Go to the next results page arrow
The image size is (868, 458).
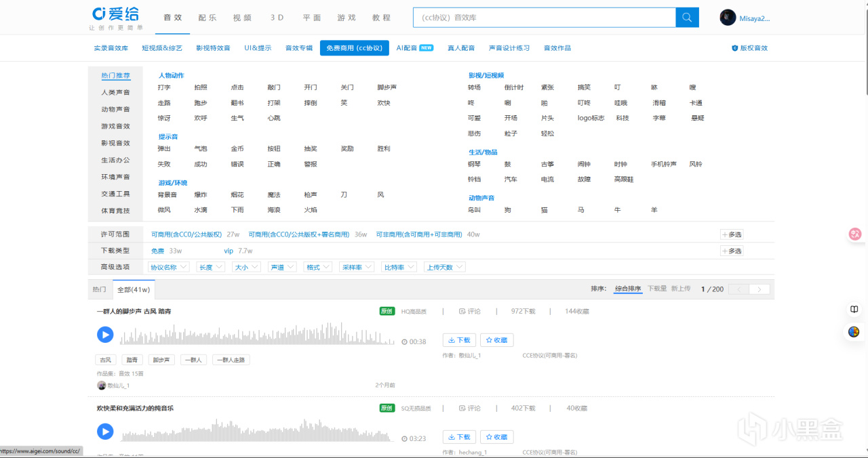(x=760, y=289)
